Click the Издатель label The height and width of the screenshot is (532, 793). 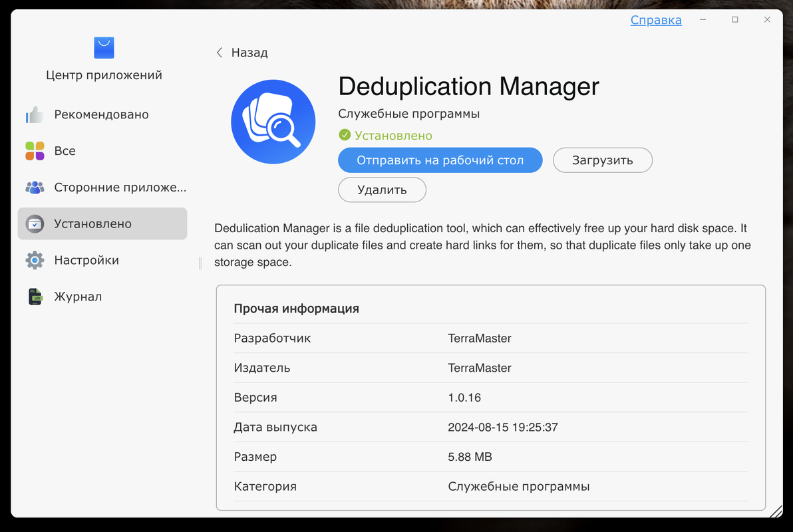[262, 368]
